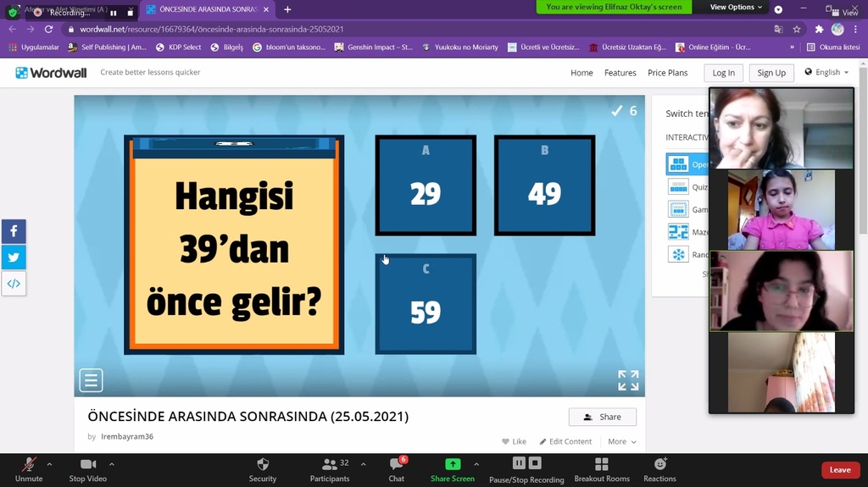Image resolution: width=868 pixels, height=487 pixels.
Task: Open the Features page
Action: pos(620,73)
